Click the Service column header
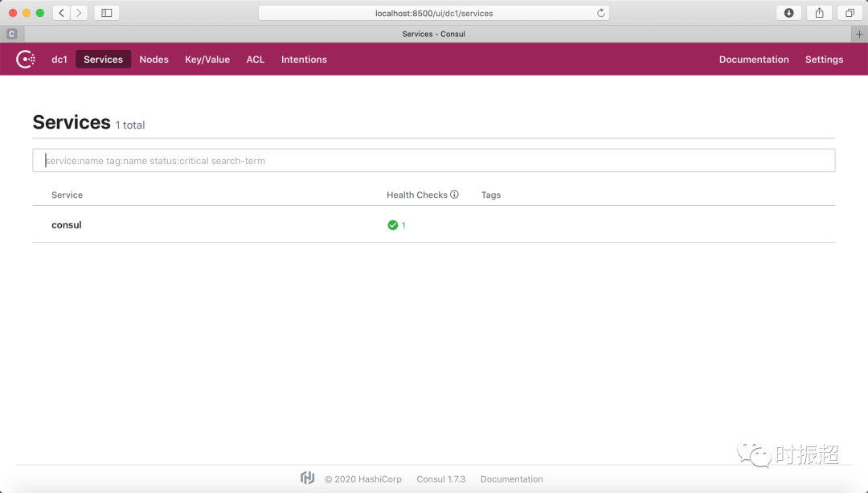This screenshot has height=493, width=868. [67, 195]
